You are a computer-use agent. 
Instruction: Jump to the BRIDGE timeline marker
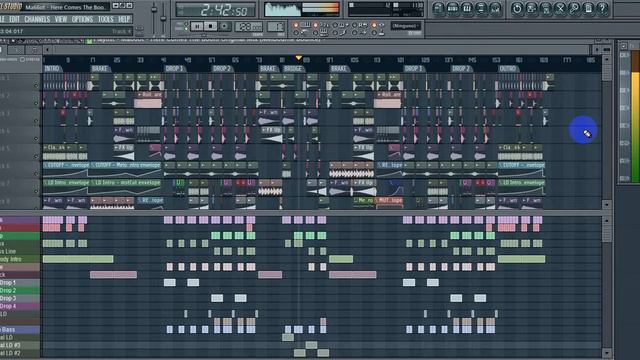click(x=293, y=69)
